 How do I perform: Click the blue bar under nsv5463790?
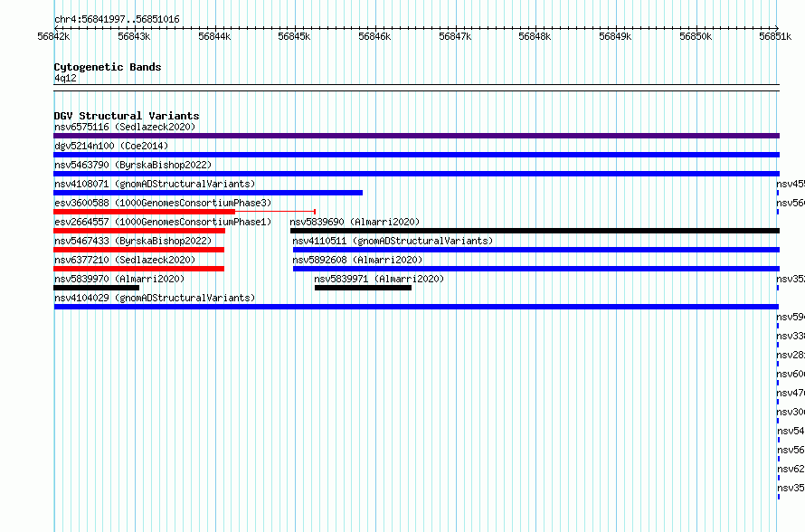pos(416,174)
